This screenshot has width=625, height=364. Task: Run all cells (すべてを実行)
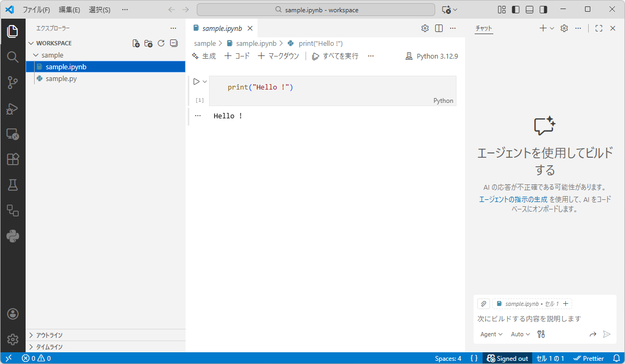(x=335, y=56)
